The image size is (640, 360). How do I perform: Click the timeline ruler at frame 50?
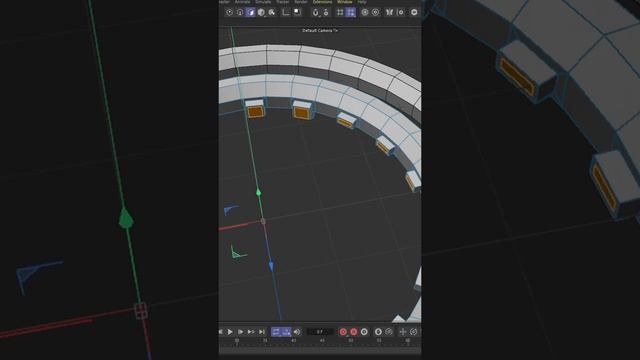pos(351,340)
